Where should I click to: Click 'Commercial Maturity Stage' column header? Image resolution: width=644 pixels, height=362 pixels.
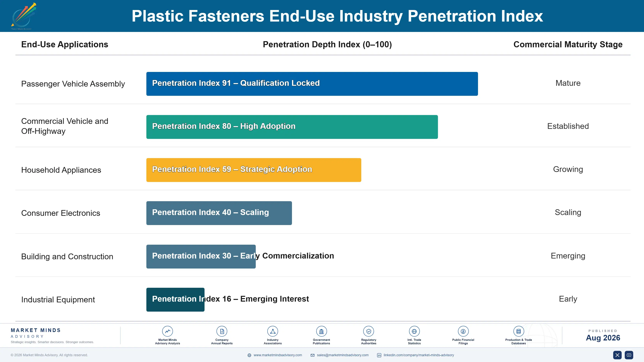pos(568,44)
